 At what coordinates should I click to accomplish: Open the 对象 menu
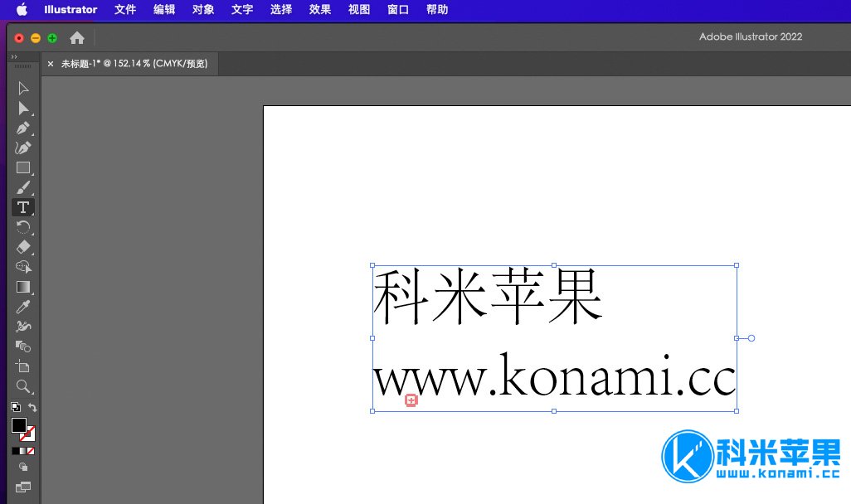203,9
